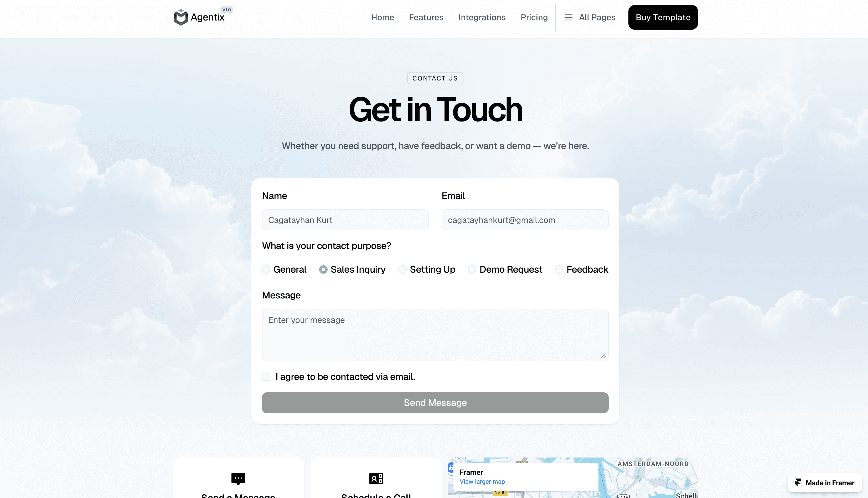This screenshot has width=868, height=498.
Task: Open the Pricing nav page
Action: pyautogui.click(x=534, y=17)
